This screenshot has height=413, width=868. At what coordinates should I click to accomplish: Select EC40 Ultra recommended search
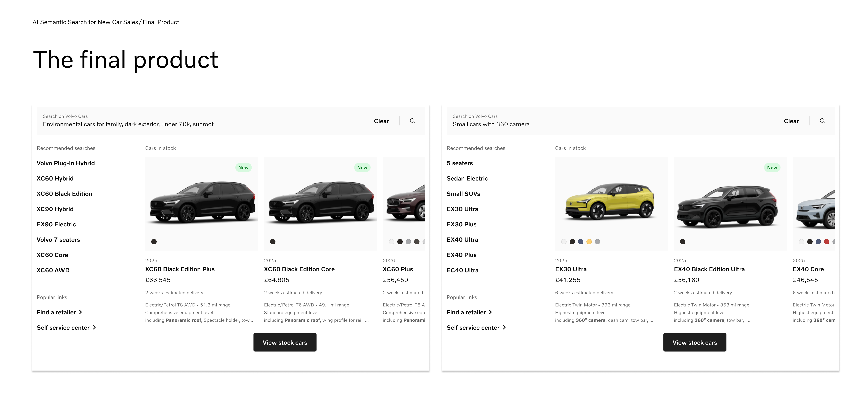coord(462,270)
